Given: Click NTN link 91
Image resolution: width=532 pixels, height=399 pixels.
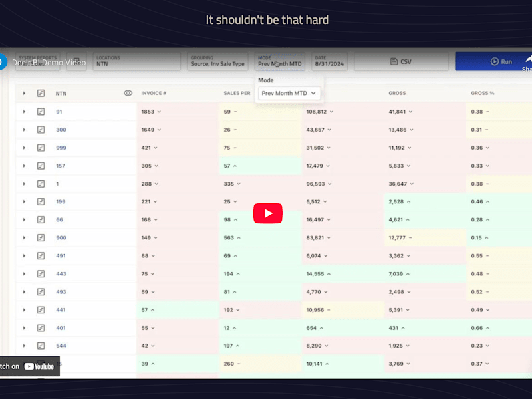Looking at the screenshot, I should pyautogui.click(x=59, y=112).
